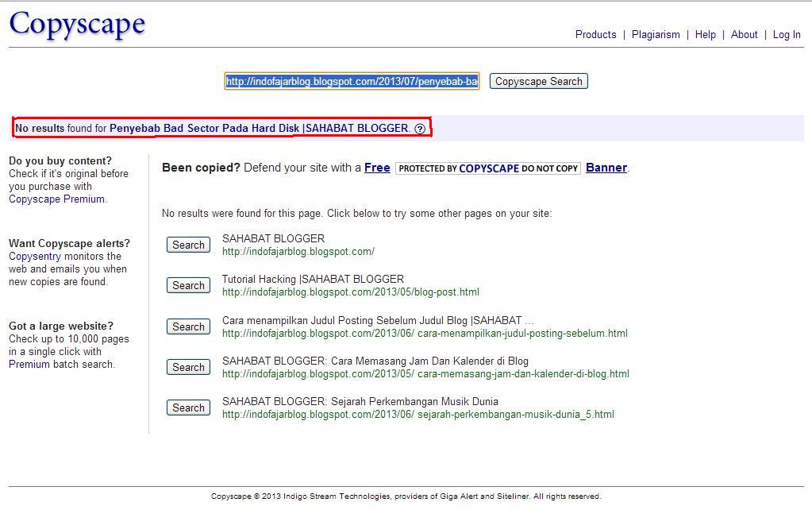Click the "Do you buy content?" heading

(x=60, y=160)
